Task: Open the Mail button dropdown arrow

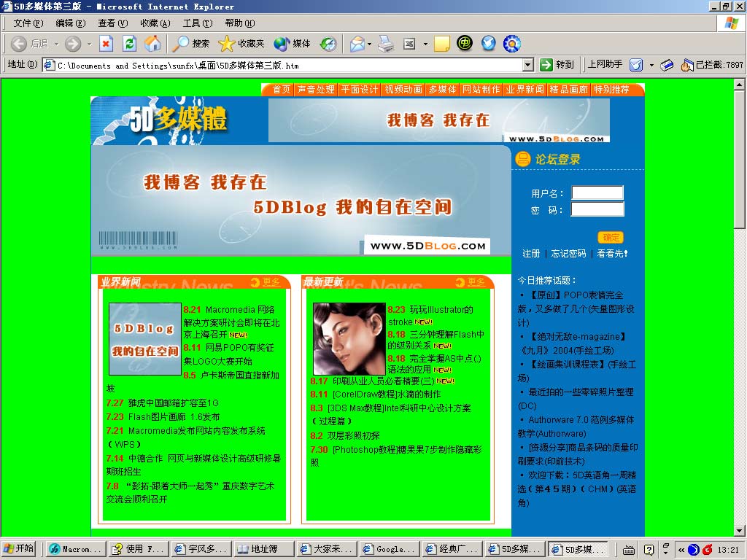Action: tap(369, 44)
